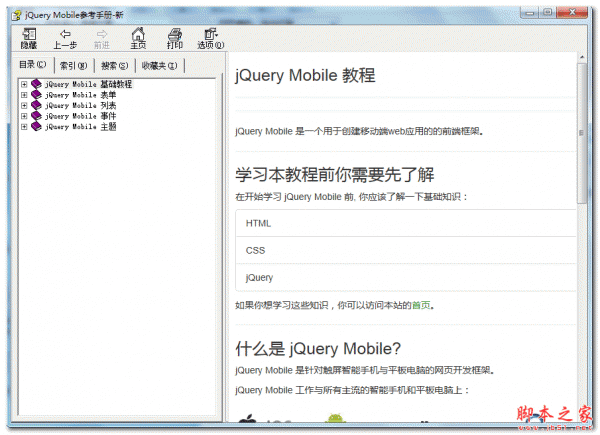Click the book icon beside jQuery Mobile 列表

[36, 105]
